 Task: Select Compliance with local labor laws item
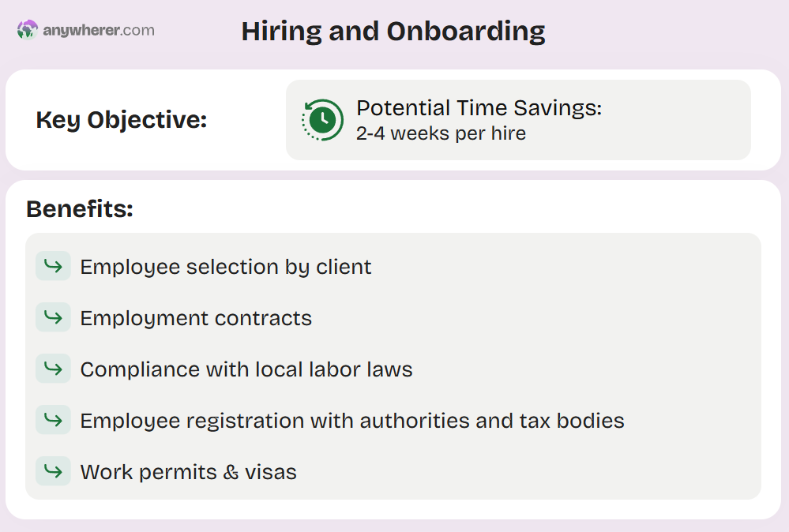tap(246, 369)
